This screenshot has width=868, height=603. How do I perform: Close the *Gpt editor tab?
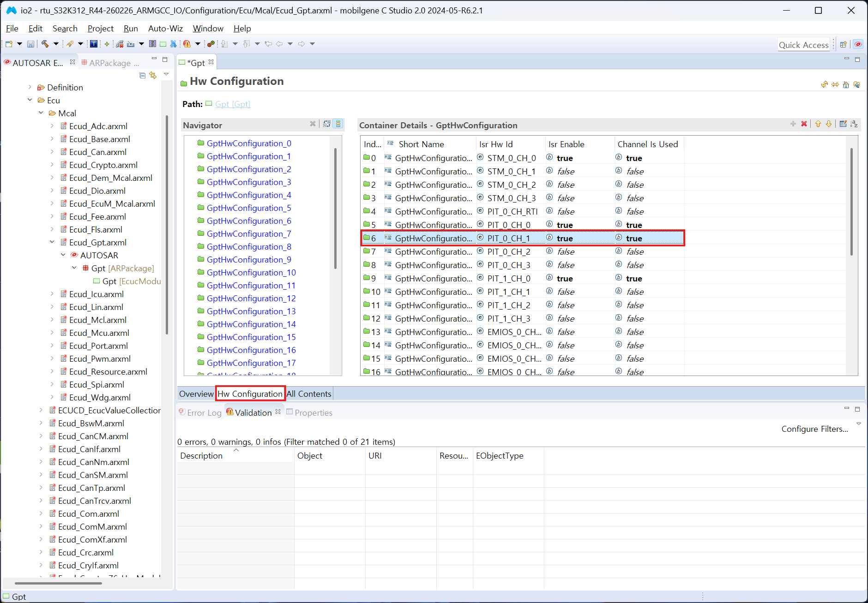211,62
